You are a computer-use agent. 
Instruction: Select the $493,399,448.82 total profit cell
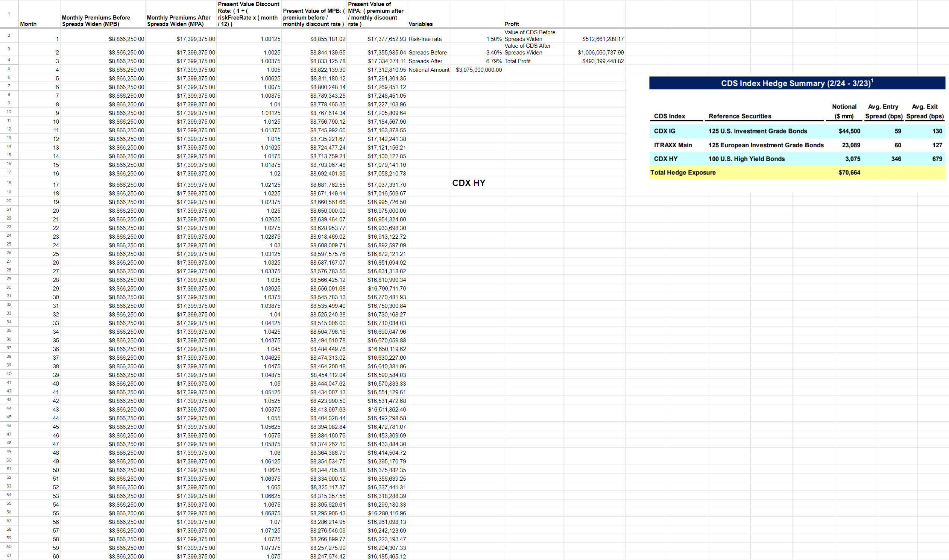[x=594, y=61]
